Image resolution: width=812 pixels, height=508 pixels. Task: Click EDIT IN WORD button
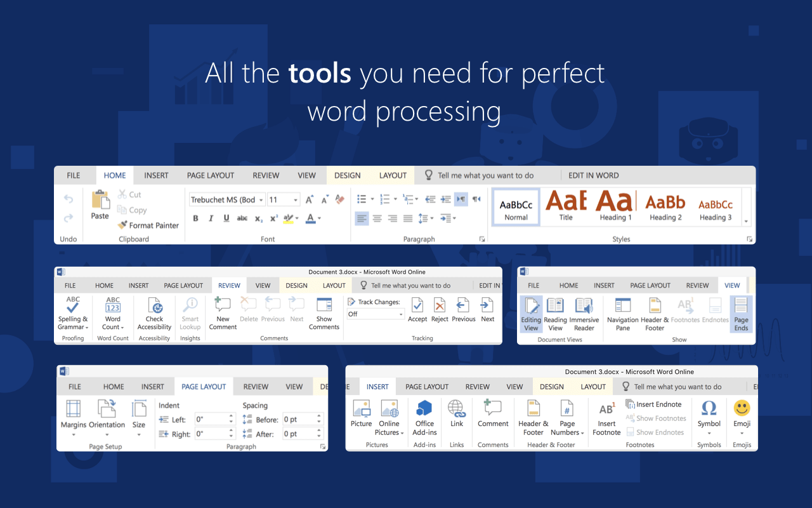[x=593, y=175]
